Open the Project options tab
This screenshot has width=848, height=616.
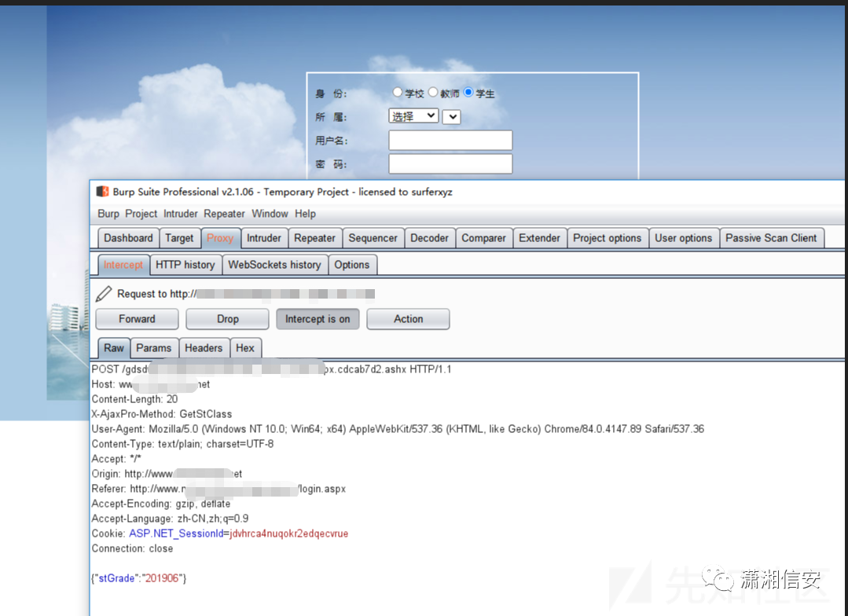[x=608, y=238]
